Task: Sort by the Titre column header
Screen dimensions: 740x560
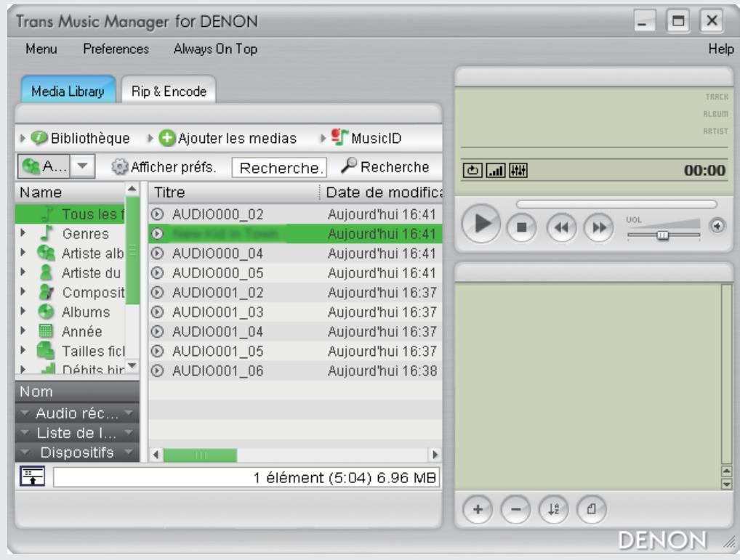Action: 235,192
